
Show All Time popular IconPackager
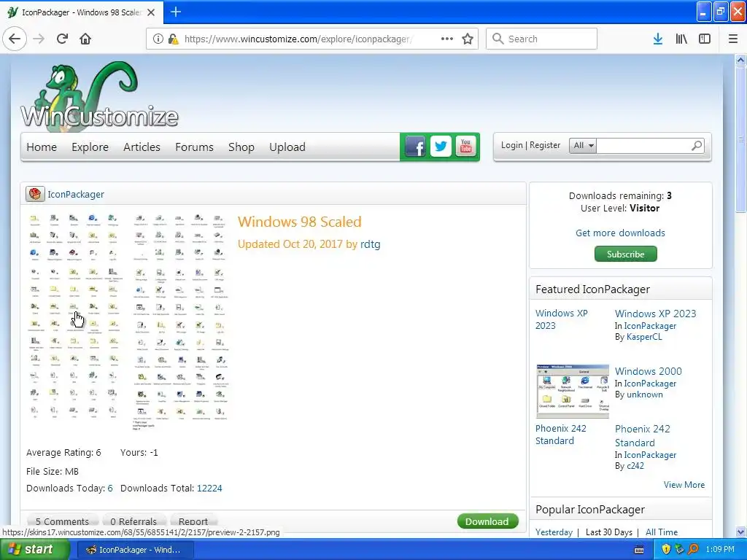[x=661, y=532]
